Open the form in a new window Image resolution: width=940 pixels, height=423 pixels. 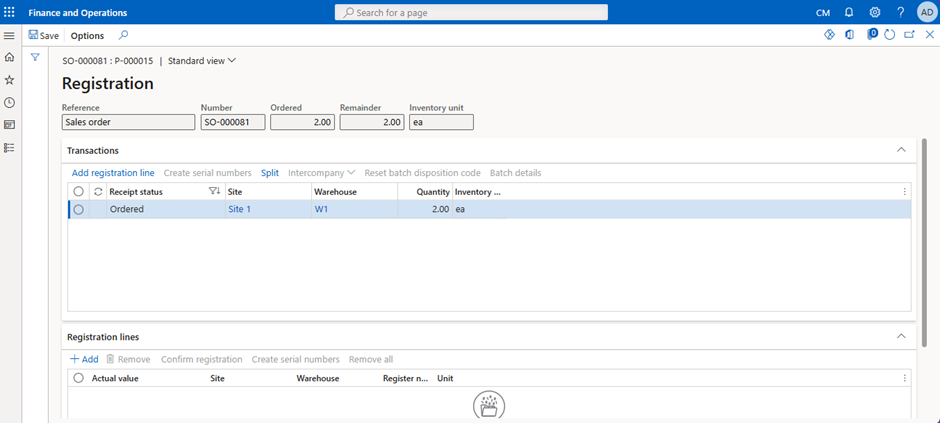[909, 35]
